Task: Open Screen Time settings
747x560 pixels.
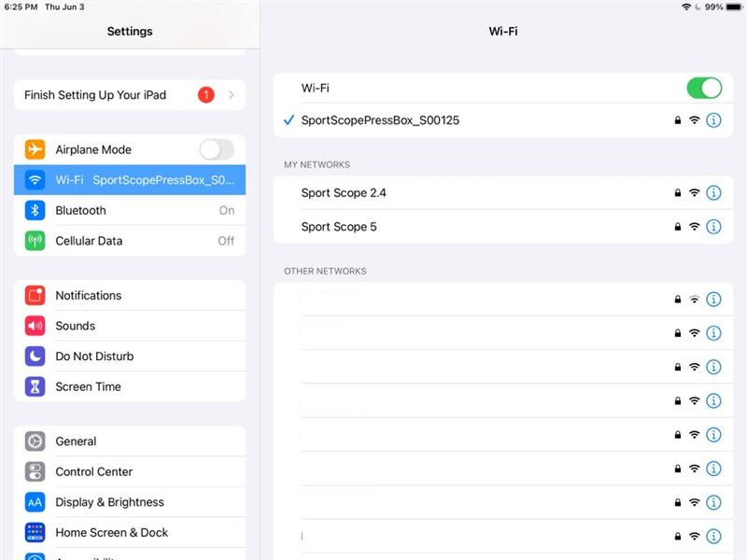Action: tap(130, 386)
